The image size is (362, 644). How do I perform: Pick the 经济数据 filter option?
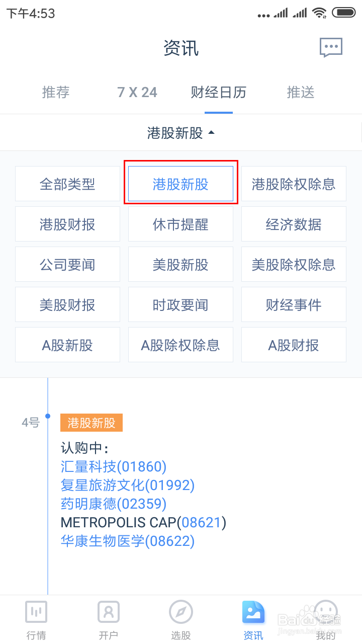294,224
